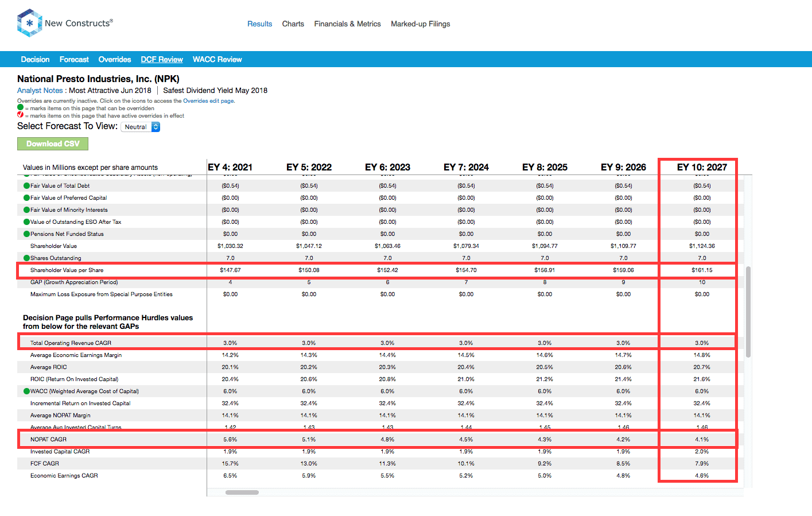Screen dimensions: 812x516
Task: Switch to the Overrides page
Action: (115, 59)
